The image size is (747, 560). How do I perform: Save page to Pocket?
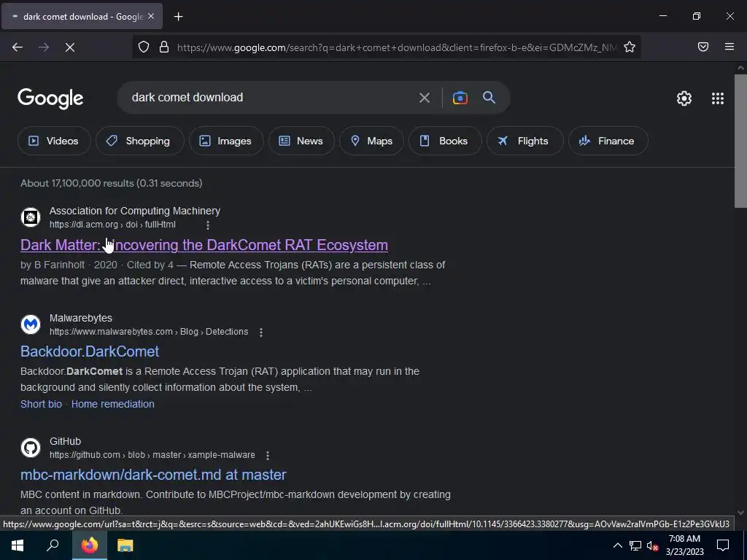click(703, 47)
